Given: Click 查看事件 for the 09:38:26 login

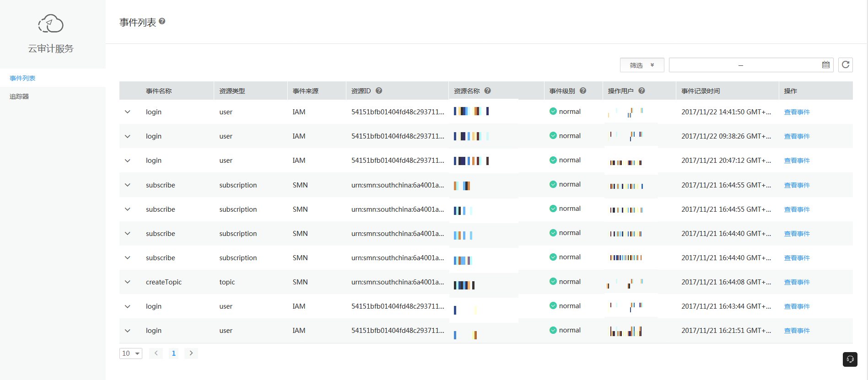Looking at the screenshot, I should click(797, 136).
